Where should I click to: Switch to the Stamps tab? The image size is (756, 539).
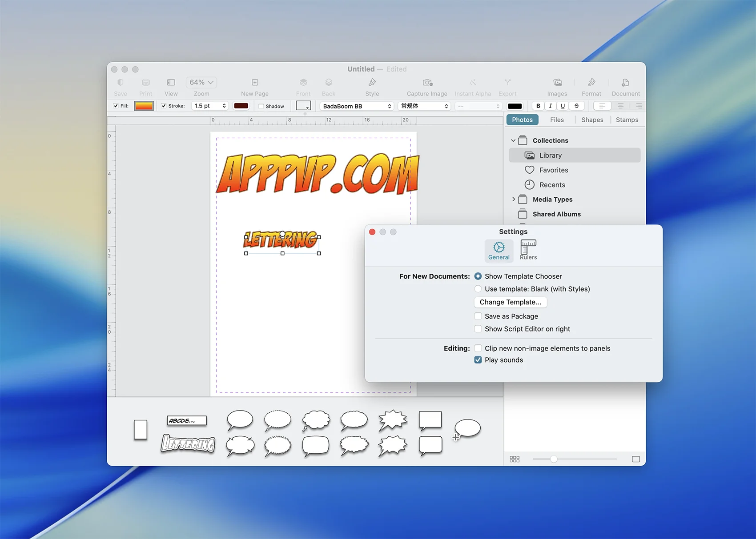[627, 120]
